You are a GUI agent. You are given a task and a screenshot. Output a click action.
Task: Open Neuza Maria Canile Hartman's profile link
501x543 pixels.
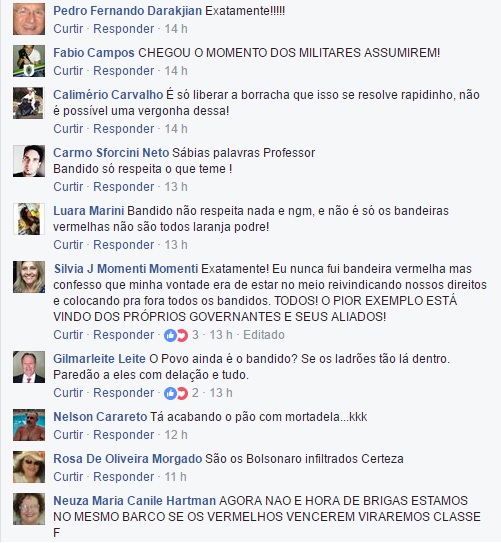[x=135, y=501]
